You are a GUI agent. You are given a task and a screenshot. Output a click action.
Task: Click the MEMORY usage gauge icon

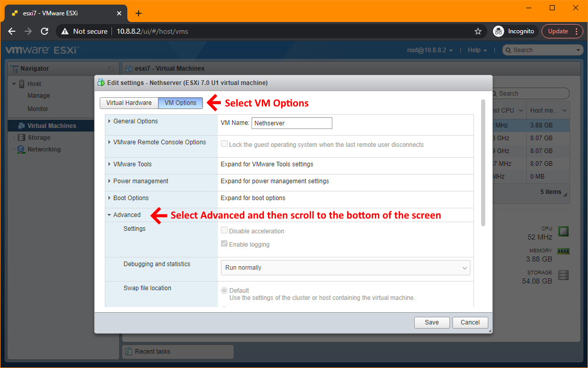tap(563, 251)
